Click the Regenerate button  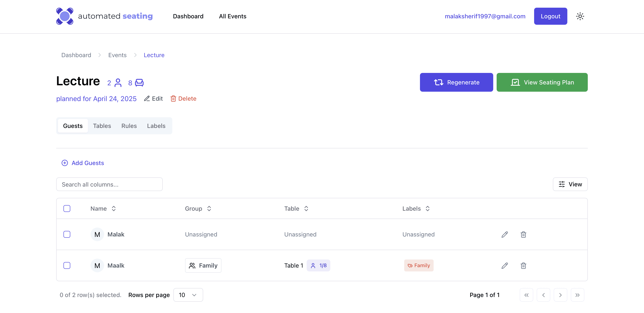pos(456,82)
